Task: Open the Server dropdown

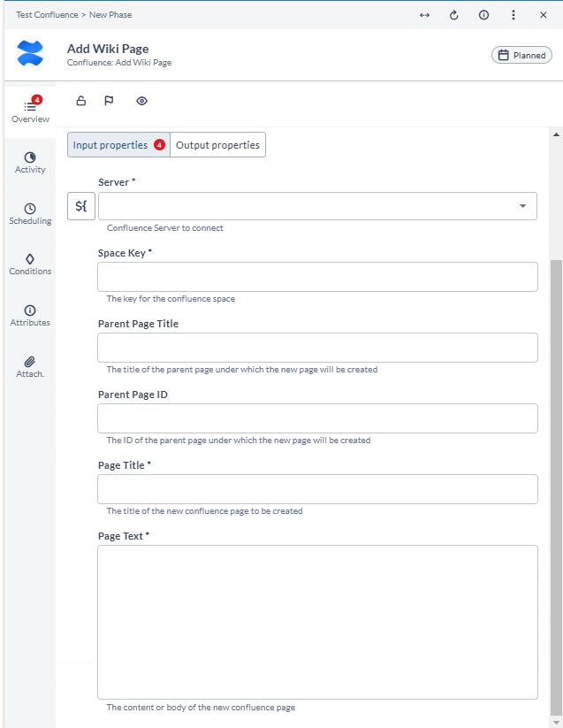Action: click(317, 206)
